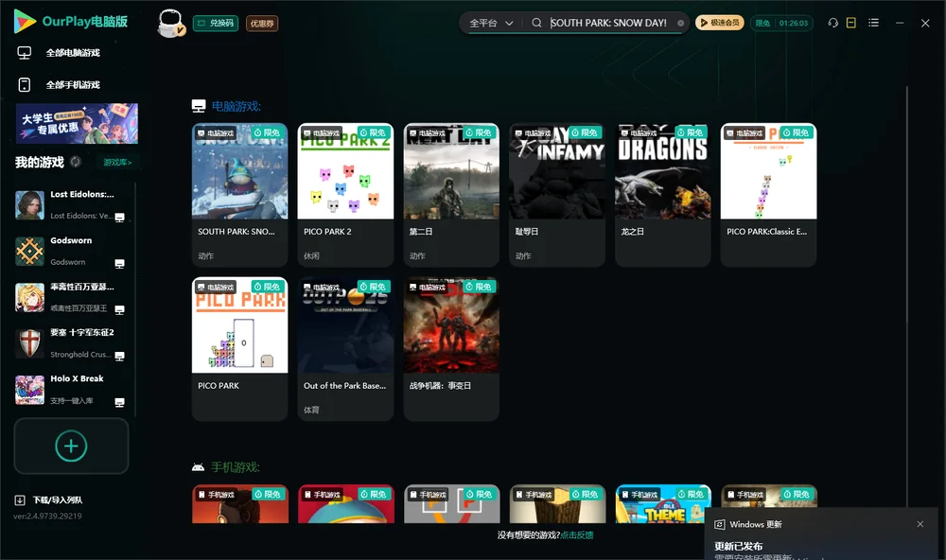Select Godsworn in my games list

[x=71, y=251]
